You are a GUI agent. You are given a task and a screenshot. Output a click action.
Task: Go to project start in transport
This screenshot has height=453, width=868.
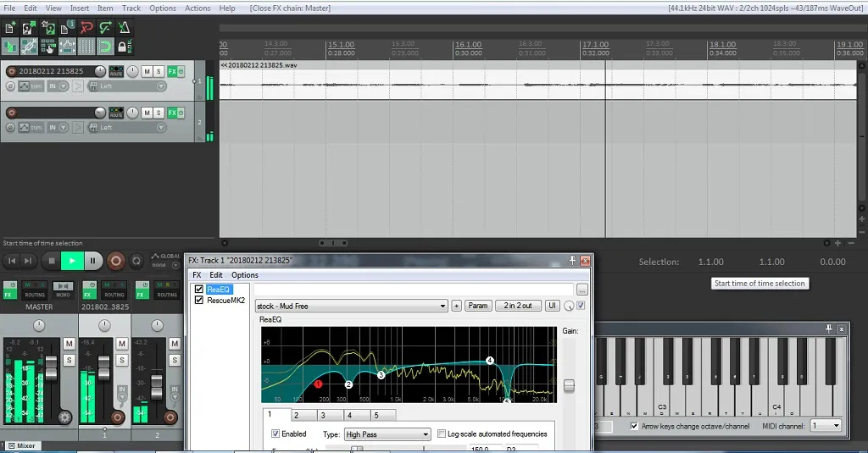(x=12, y=261)
